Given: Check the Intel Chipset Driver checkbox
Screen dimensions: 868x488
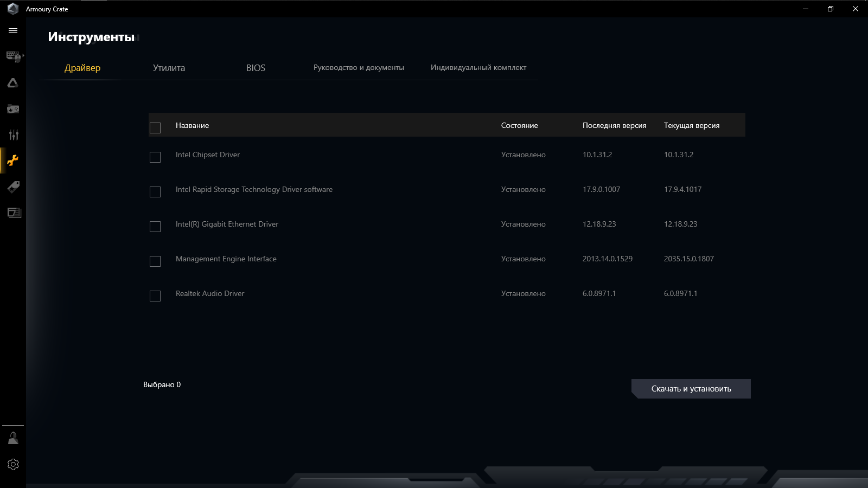Looking at the screenshot, I should 155,157.
